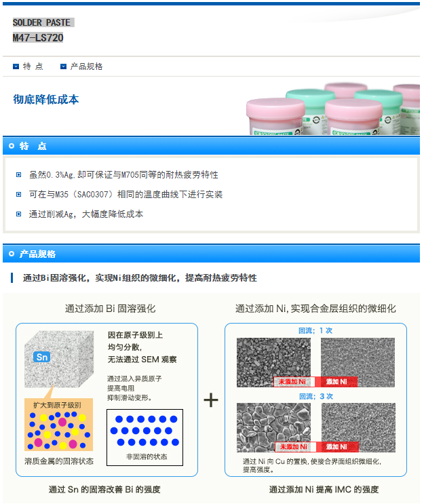424x504 pixels.
Task: Click the plus sign between the diagrams
Action: pos(211,400)
